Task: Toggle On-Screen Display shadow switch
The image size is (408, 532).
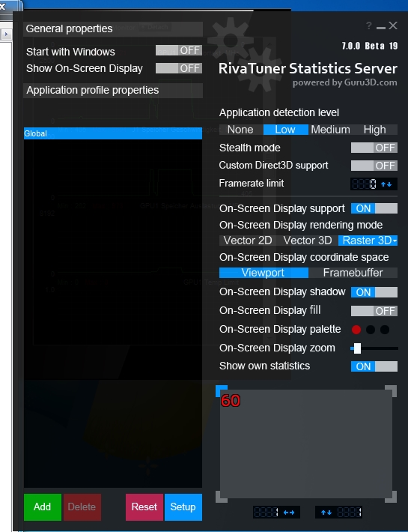Action: (x=374, y=292)
